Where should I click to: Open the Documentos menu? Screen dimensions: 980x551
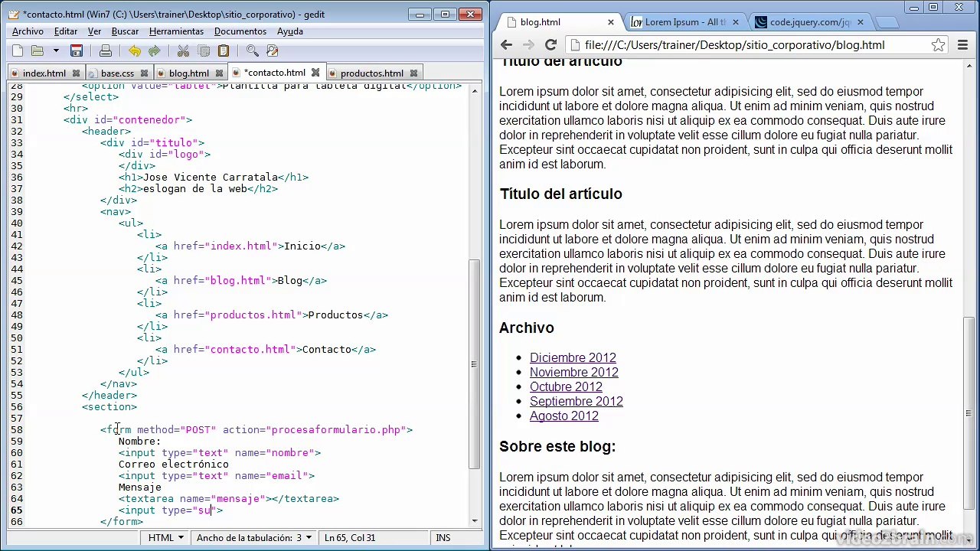[x=240, y=31]
